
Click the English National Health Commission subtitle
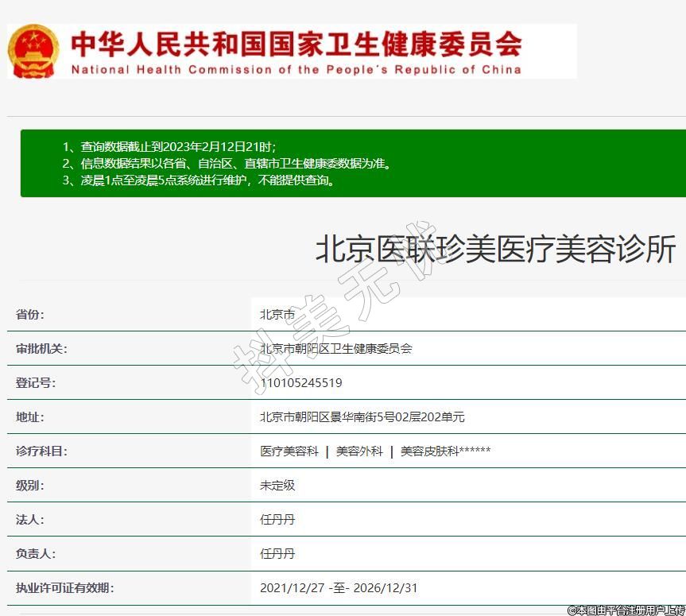pyautogui.click(x=296, y=69)
